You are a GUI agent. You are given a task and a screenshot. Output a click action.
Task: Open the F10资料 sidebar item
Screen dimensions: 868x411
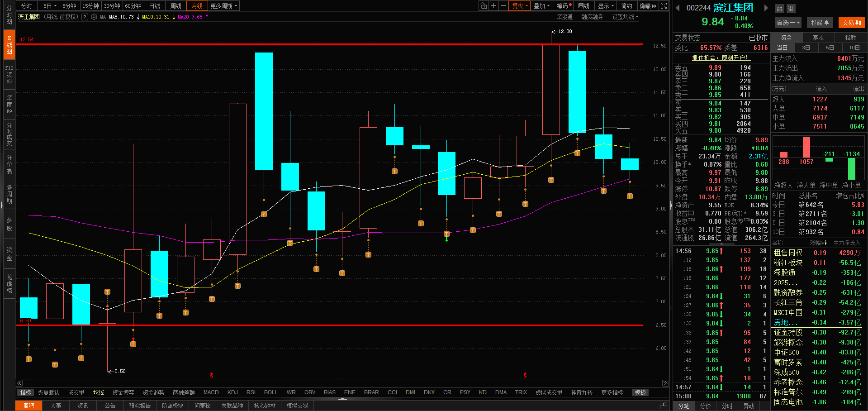[x=9, y=75]
